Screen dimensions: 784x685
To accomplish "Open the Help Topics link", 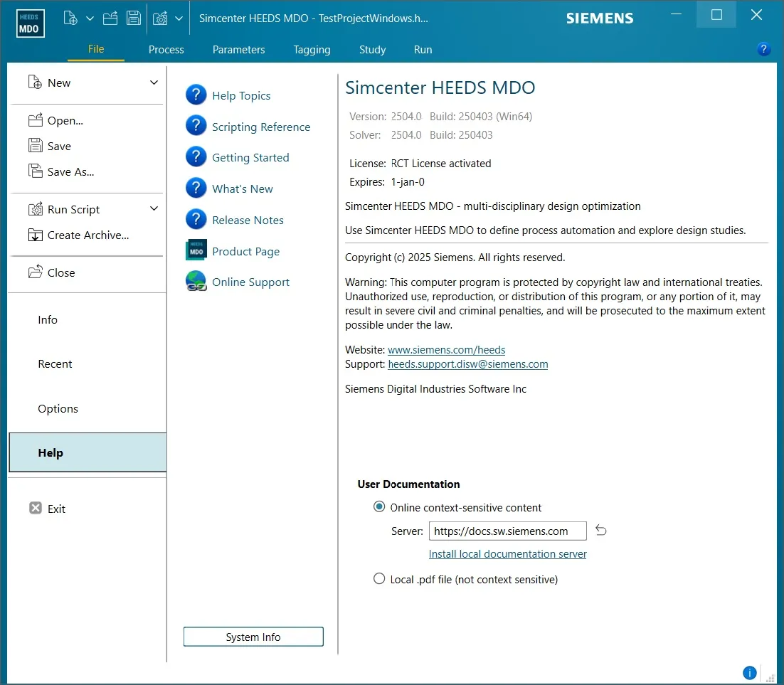I will pos(241,95).
